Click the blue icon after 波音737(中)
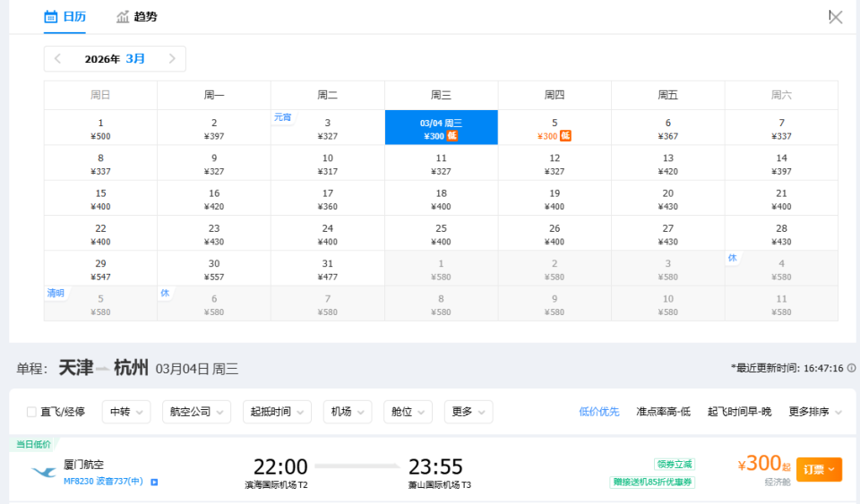The width and height of the screenshot is (860, 504). pyautogui.click(x=154, y=483)
